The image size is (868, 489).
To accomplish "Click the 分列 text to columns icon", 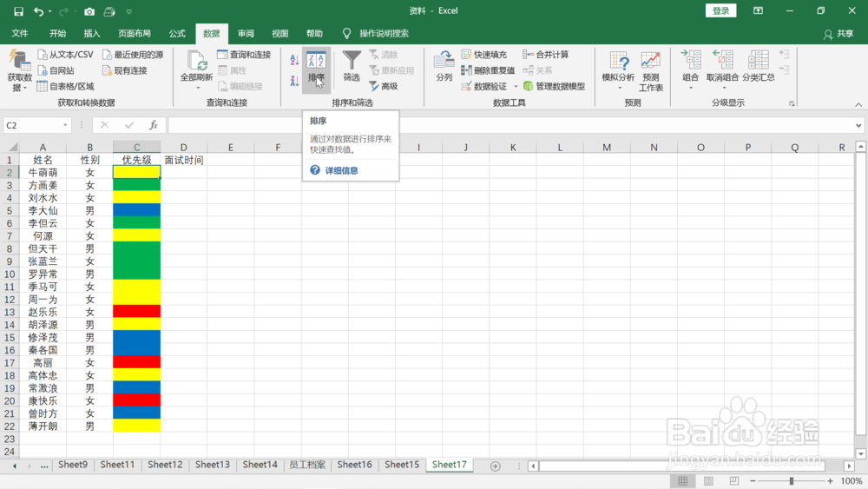I will click(444, 67).
